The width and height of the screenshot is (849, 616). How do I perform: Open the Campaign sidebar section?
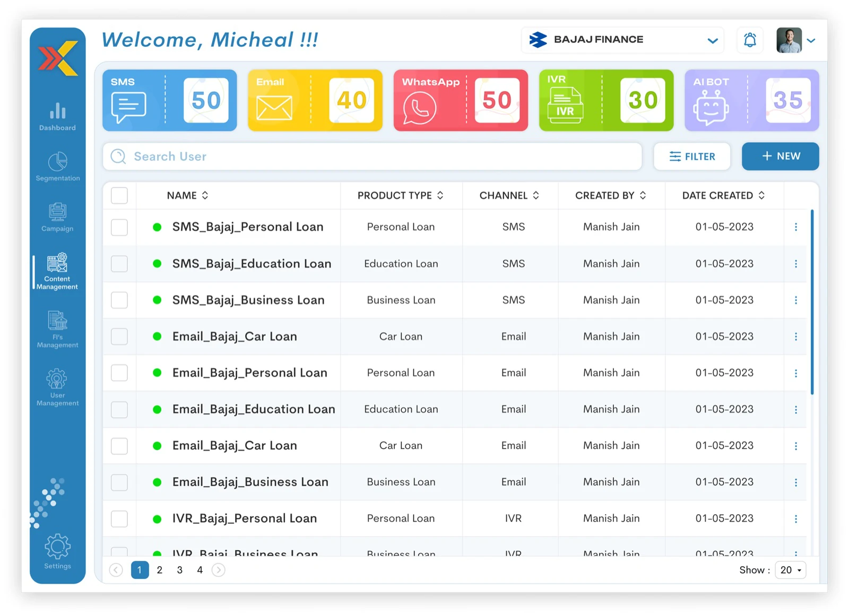(x=57, y=217)
